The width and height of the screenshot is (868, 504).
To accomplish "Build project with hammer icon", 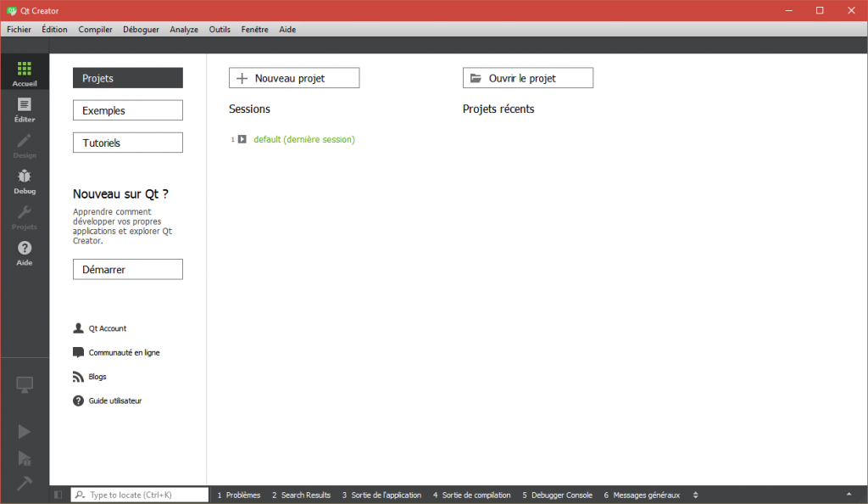I will click(x=25, y=483).
